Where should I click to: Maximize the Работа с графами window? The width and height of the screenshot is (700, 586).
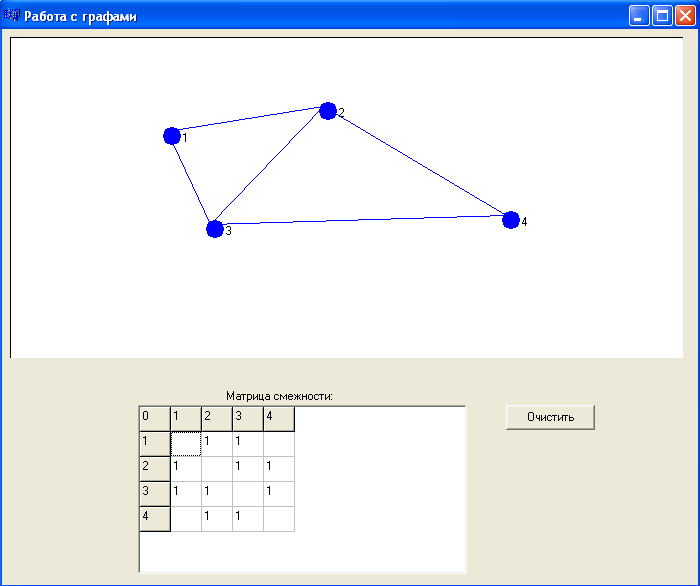[x=662, y=16]
